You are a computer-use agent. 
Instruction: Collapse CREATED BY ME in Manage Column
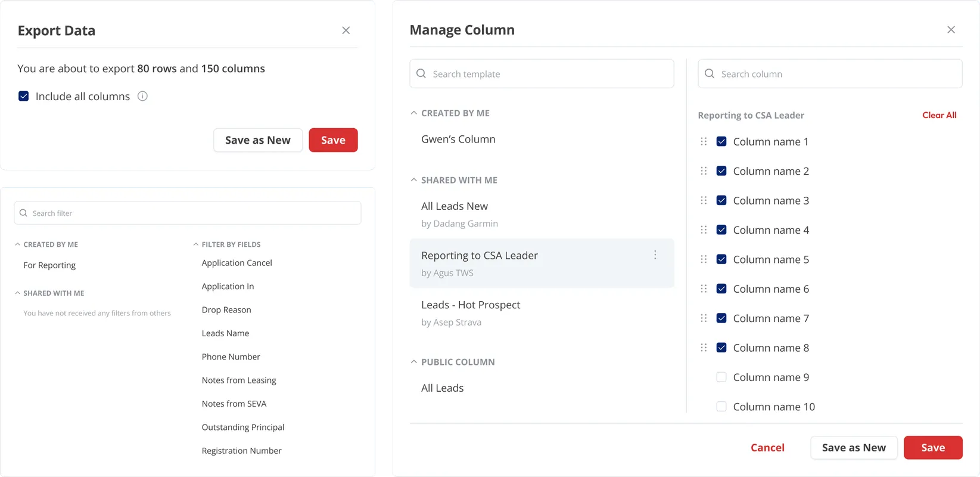(x=414, y=113)
